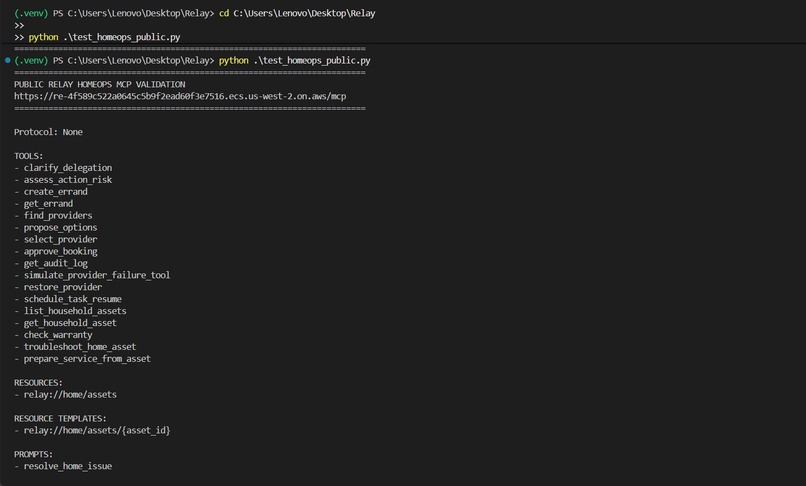Click the 'RESOURCE TEMPLATES:' heading
The width and height of the screenshot is (806, 486).
click(60, 419)
